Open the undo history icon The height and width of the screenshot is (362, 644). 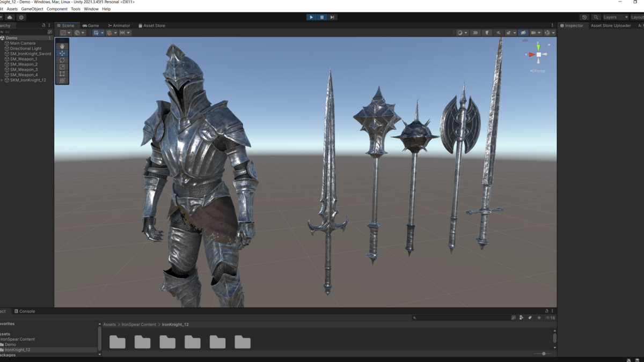(584, 17)
